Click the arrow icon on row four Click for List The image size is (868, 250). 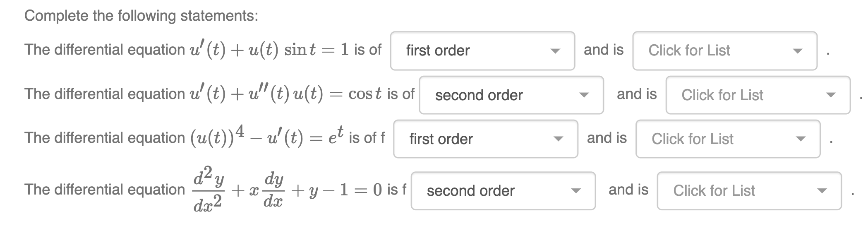[x=822, y=191]
